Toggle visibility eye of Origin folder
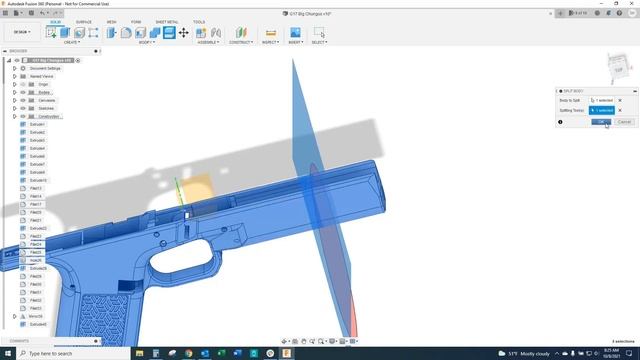Screen dimensions: 640x360 [x=23, y=84]
